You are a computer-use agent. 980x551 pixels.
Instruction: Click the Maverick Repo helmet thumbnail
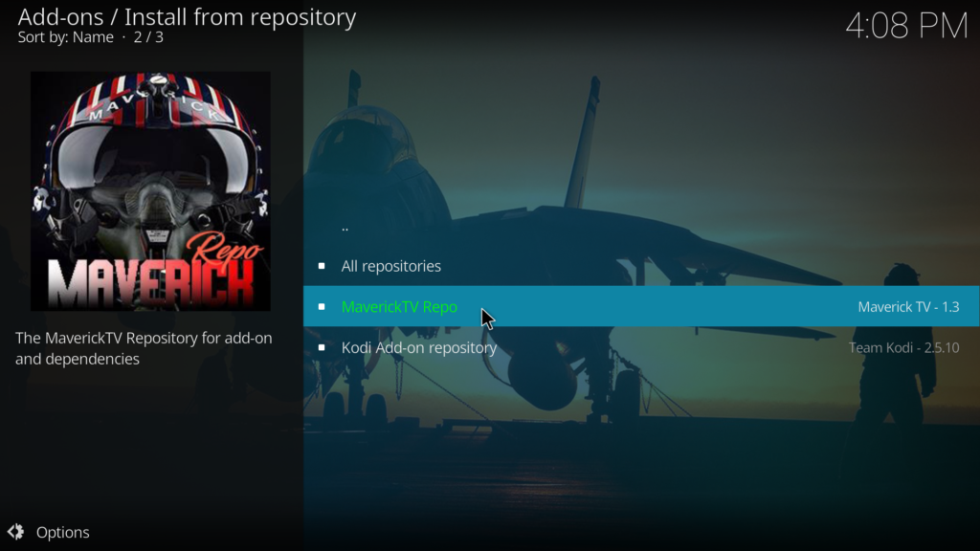[150, 190]
